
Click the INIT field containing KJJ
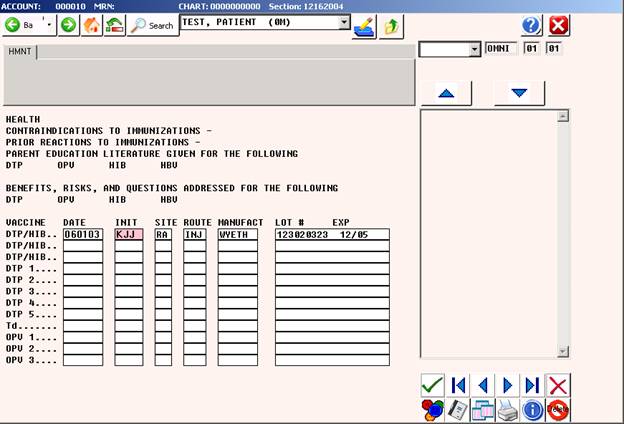pyautogui.click(x=128, y=234)
